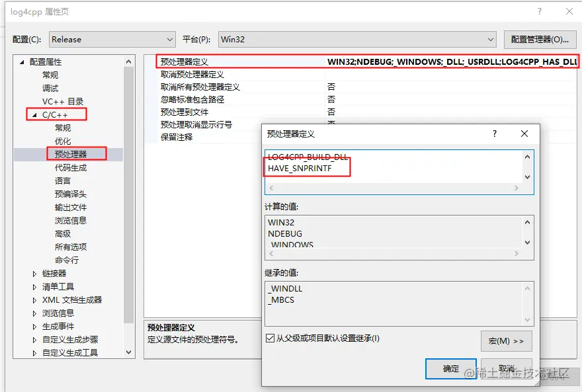Expand the 链接器 tree node
Viewport: 582px width, 392px height.
coord(34,274)
